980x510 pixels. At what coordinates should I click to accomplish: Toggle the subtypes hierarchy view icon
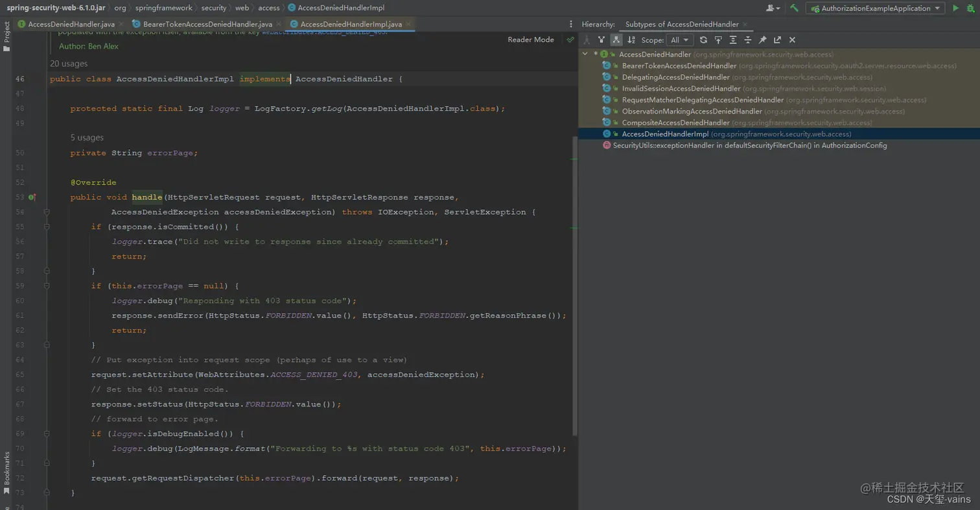pos(616,40)
